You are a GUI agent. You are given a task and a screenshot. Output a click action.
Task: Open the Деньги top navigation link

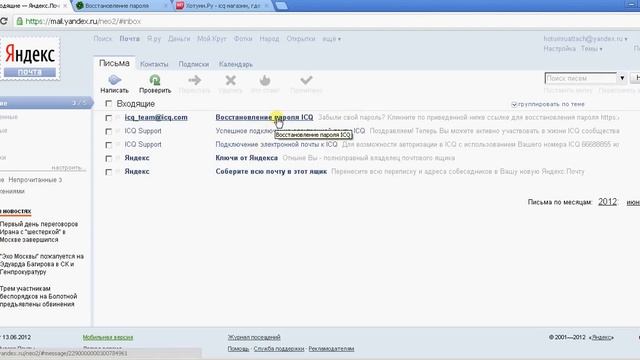(x=179, y=39)
